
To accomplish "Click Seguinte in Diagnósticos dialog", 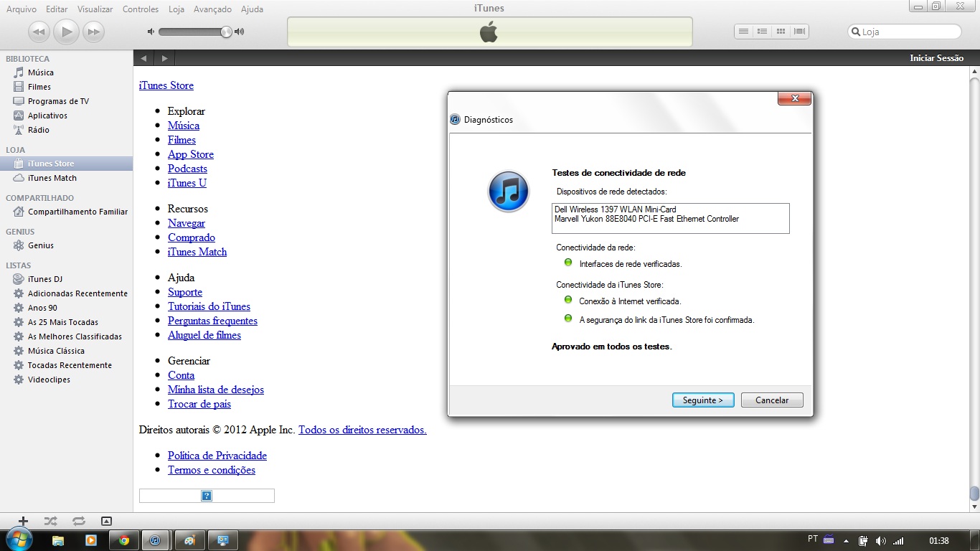I will coord(703,400).
